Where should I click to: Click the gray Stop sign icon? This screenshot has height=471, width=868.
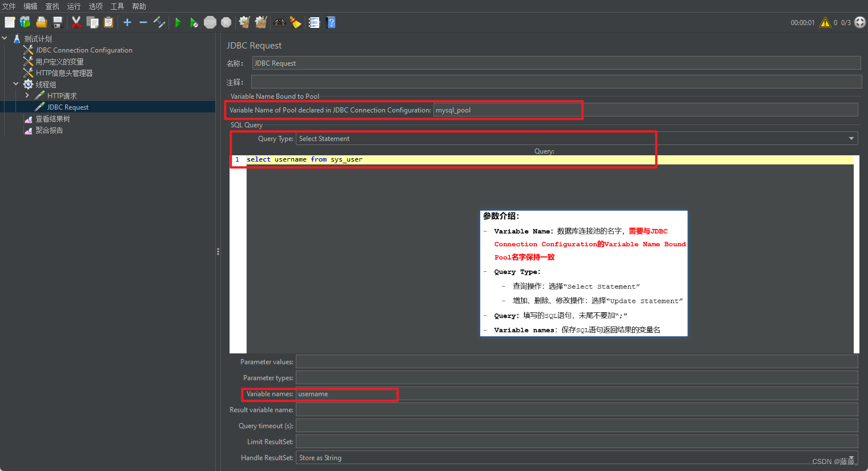click(x=210, y=22)
